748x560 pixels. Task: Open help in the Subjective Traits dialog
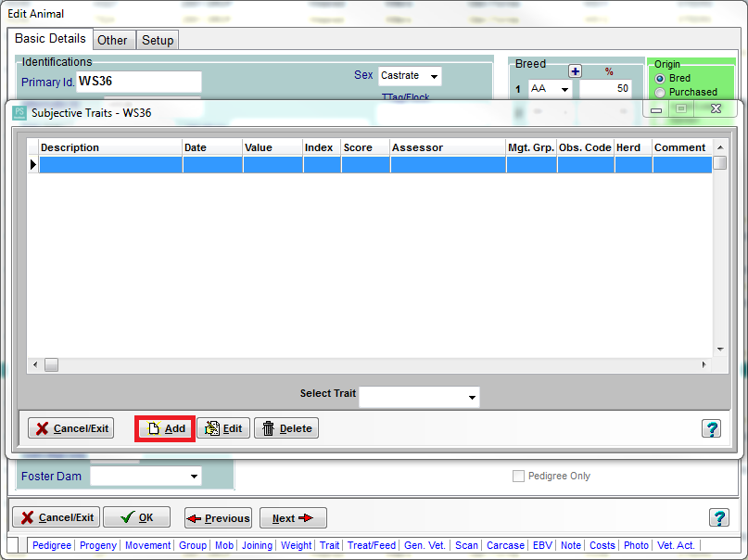point(711,428)
